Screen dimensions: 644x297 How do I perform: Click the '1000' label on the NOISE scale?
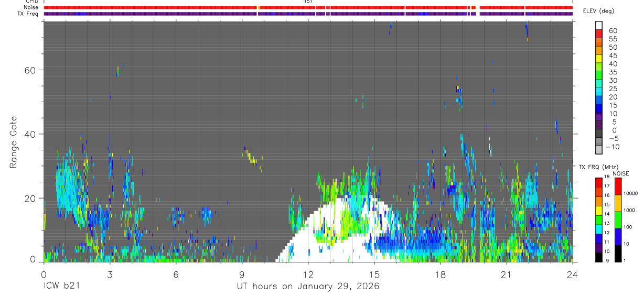coord(629,210)
